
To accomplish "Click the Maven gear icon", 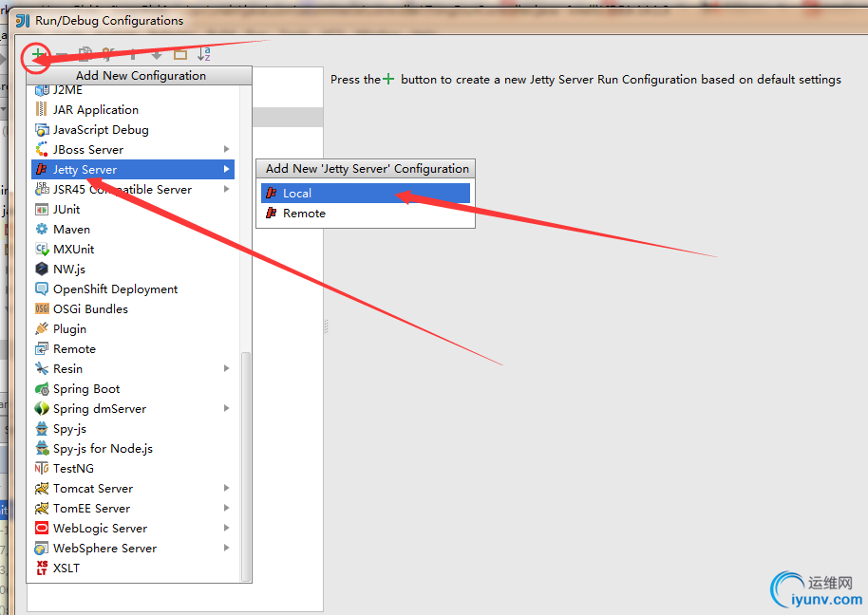I will coord(42,229).
